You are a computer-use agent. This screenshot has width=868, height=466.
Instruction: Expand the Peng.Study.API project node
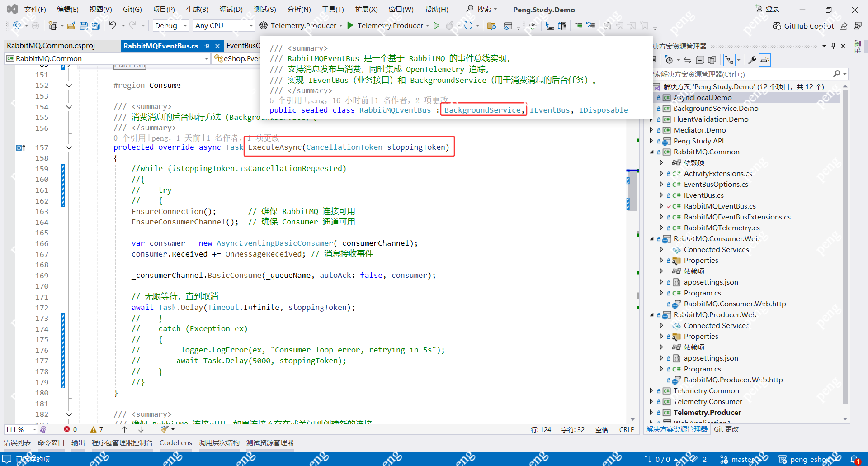(651, 141)
